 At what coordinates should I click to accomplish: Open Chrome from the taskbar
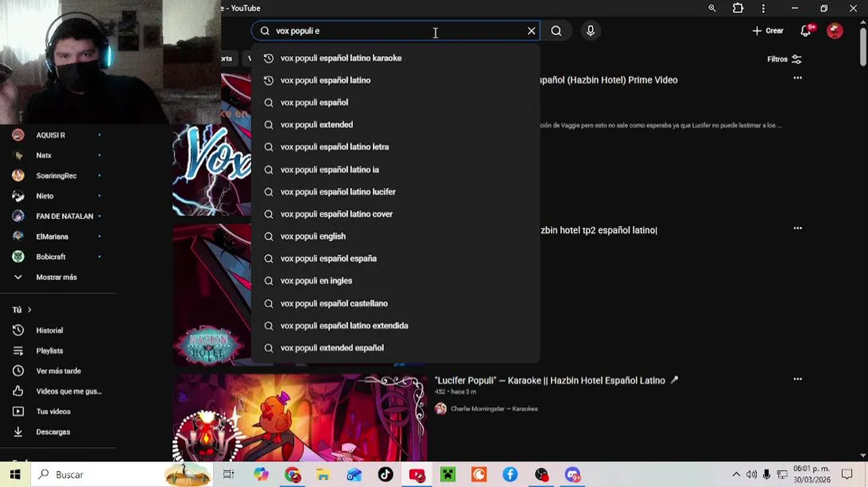pos(293,475)
